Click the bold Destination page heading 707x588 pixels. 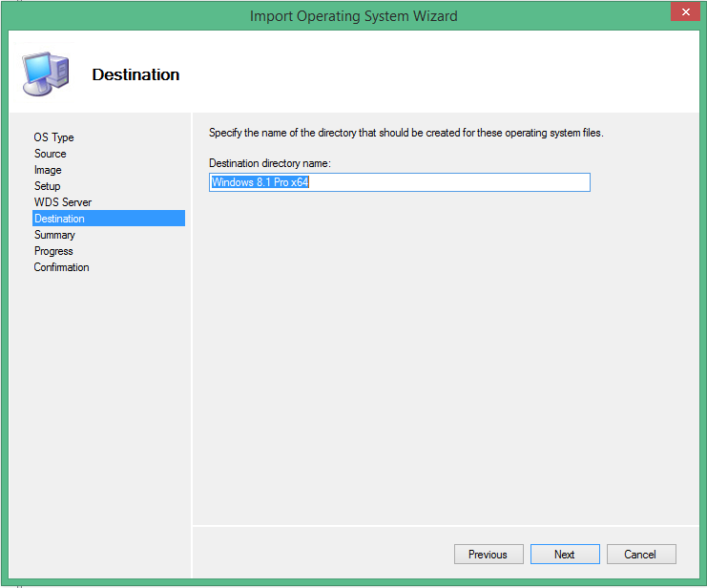tap(135, 74)
